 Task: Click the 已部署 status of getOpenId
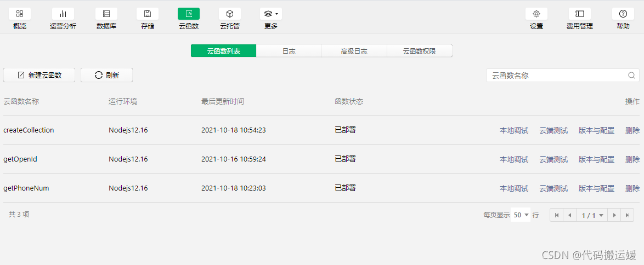[346, 159]
